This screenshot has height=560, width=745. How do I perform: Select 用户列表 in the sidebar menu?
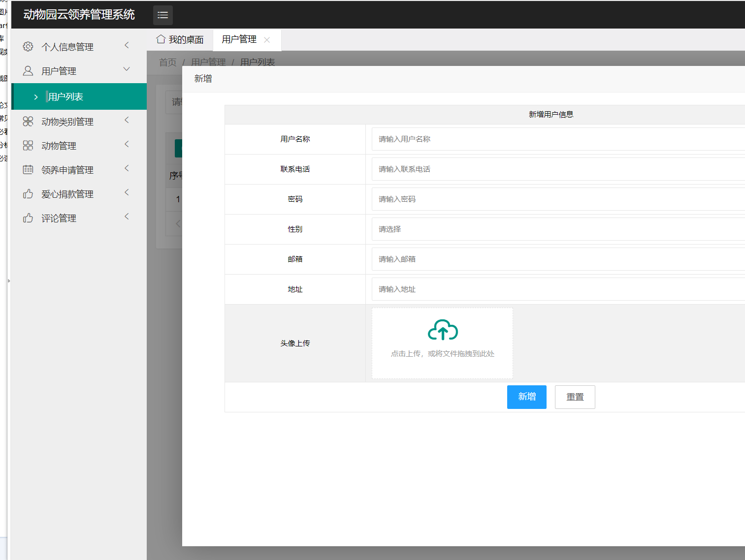[x=65, y=96]
